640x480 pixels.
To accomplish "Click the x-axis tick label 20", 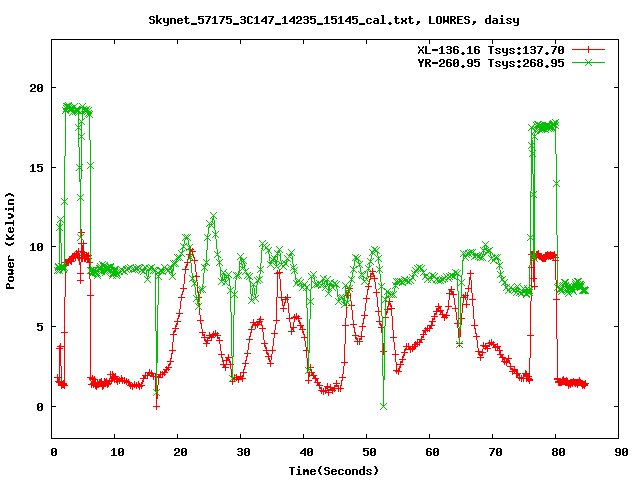I will tap(180, 452).
